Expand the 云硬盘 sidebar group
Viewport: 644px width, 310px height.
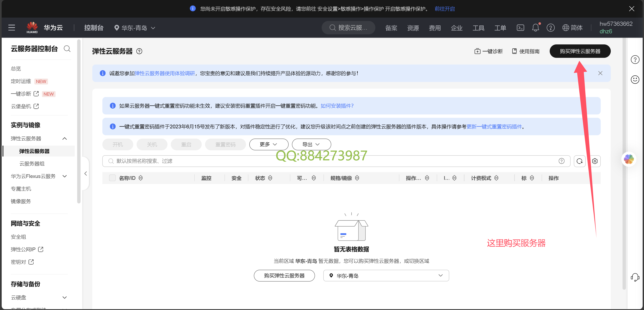pyautogui.click(x=64, y=298)
